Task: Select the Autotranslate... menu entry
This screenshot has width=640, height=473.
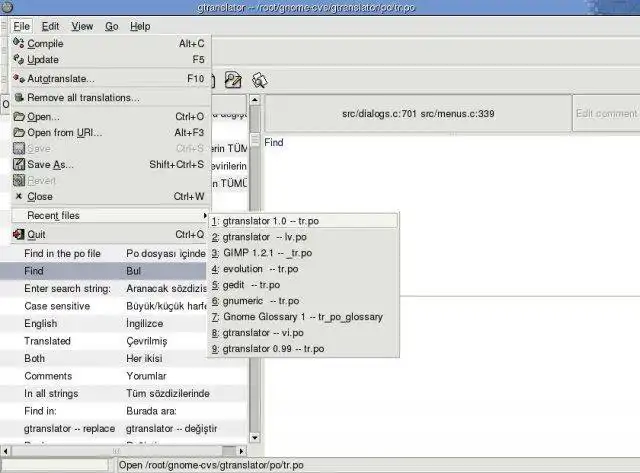Action: point(110,78)
